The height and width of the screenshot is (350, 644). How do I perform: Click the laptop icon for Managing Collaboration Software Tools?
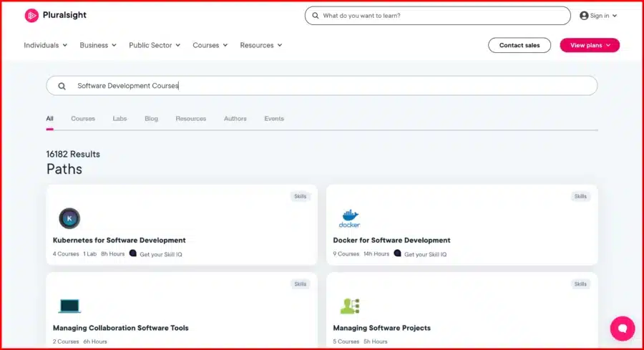coord(69,306)
